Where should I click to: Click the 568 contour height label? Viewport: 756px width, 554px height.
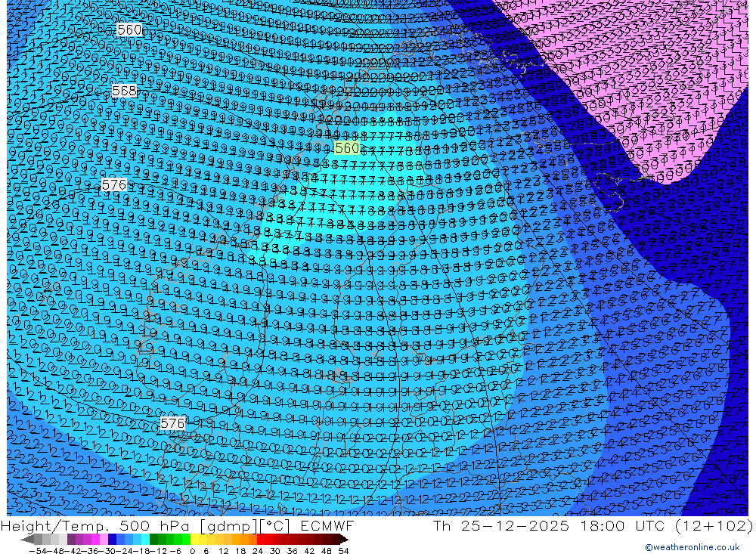[x=124, y=91]
